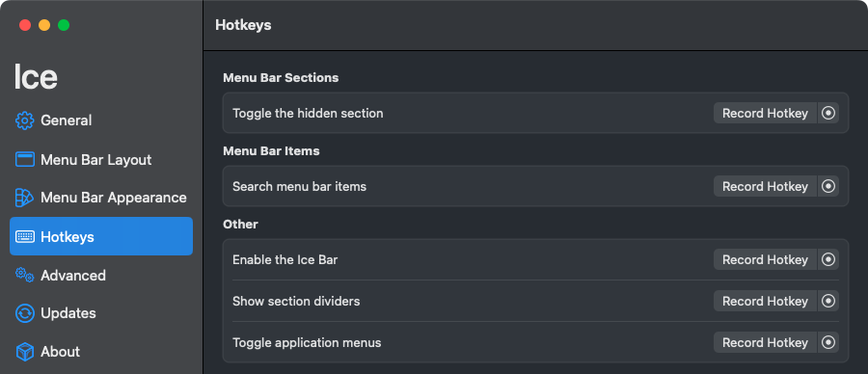
Task: Record Hotkey for Show section dividers
Action: point(765,301)
